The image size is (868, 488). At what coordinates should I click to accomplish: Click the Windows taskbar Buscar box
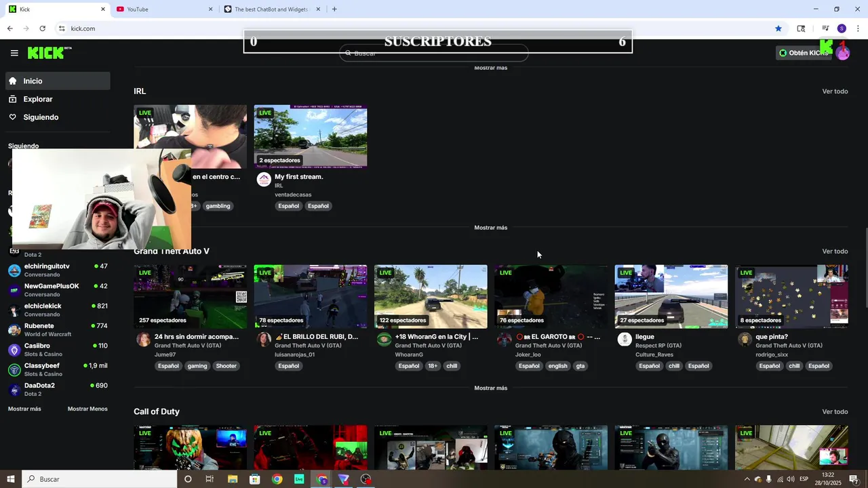click(x=99, y=479)
